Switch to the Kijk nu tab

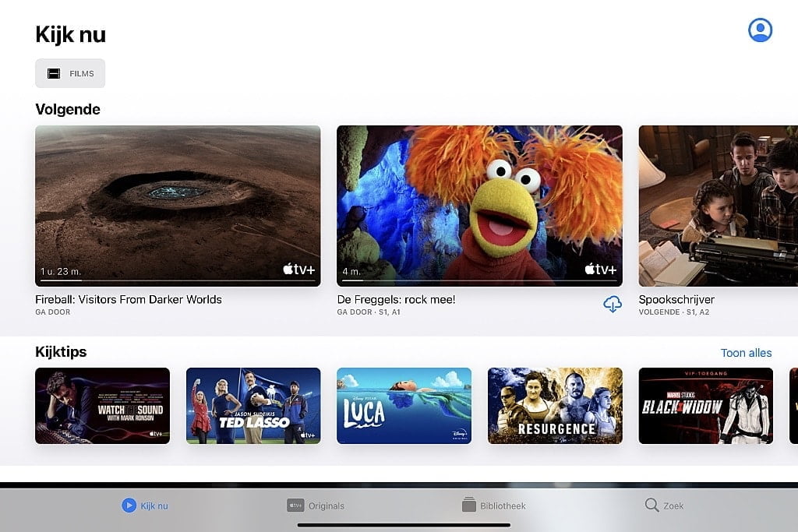click(x=145, y=506)
